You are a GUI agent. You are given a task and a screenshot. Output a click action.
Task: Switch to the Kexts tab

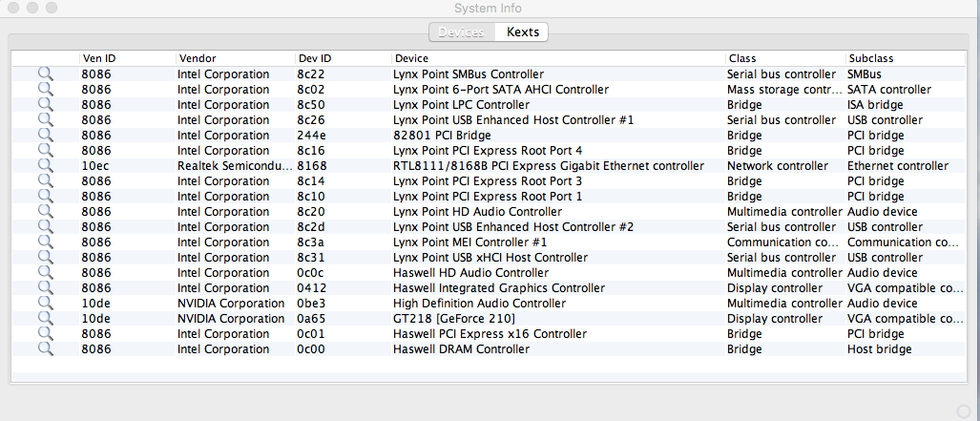[522, 32]
